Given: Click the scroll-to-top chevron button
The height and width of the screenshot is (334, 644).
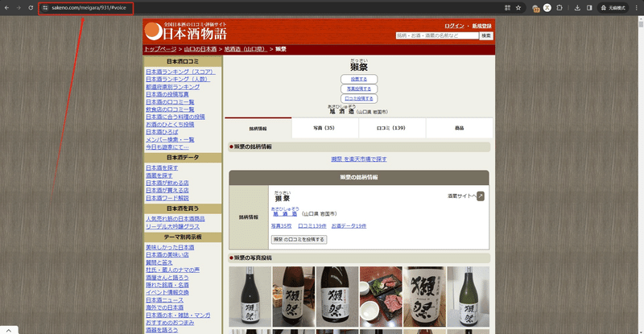Looking at the screenshot, I should pyautogui.click(x=9, y=330).
